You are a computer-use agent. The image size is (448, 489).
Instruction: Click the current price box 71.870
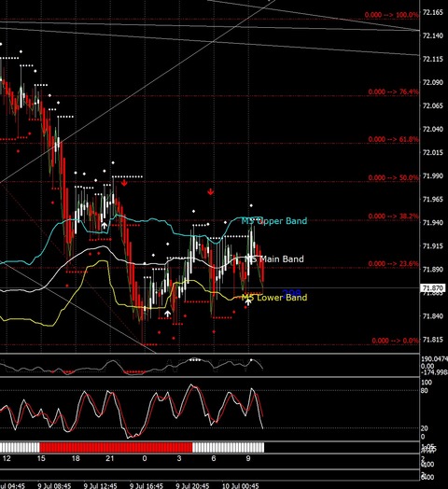click(x=433, y=288)
